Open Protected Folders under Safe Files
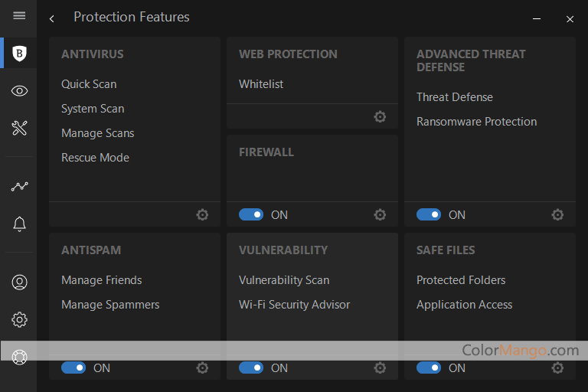588x392 pixels. point(461,280)
